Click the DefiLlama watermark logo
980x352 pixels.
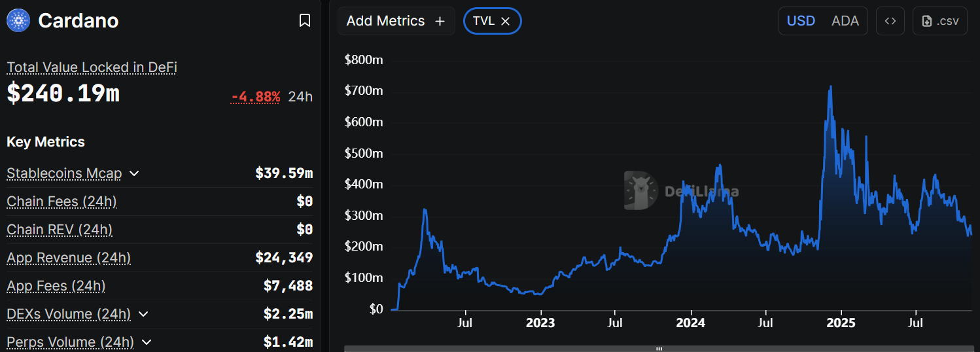coord(640,190)
